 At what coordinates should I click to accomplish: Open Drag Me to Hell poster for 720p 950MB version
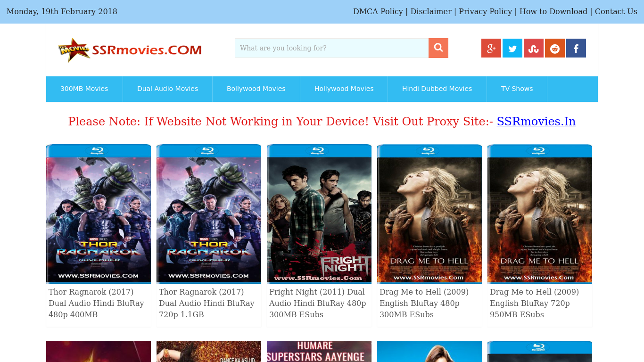540,214
